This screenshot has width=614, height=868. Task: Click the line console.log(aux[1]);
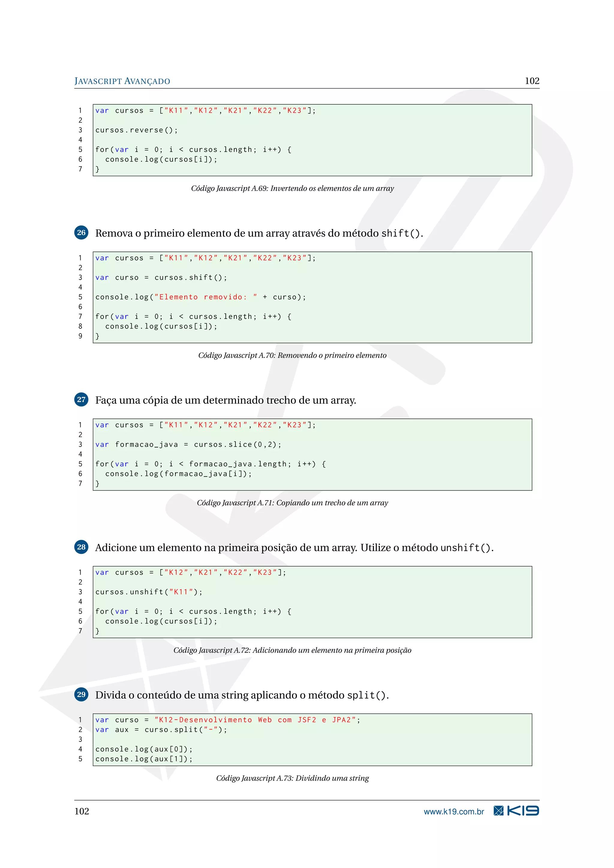pos(144,759)
